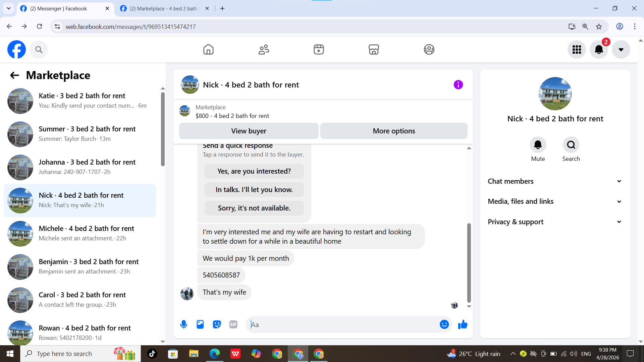Screen dimensions: 644x362
Task: Mute this conversation
Action: click(x=538, y=145)
